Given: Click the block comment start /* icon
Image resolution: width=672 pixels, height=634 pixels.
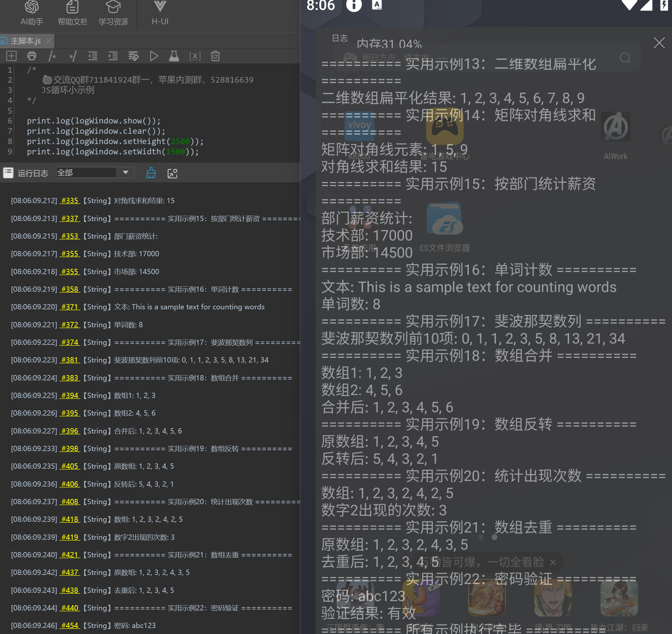Looking at the screenshot, I should (52, 56).
